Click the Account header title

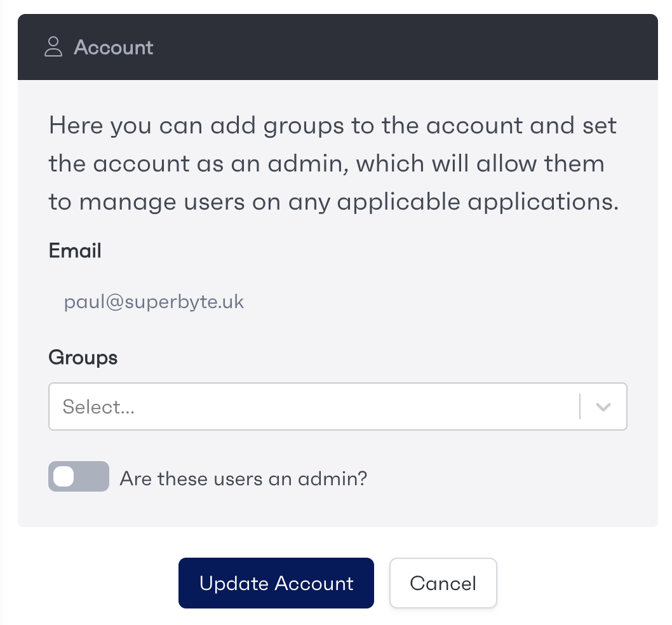click(x=114, y=47)
